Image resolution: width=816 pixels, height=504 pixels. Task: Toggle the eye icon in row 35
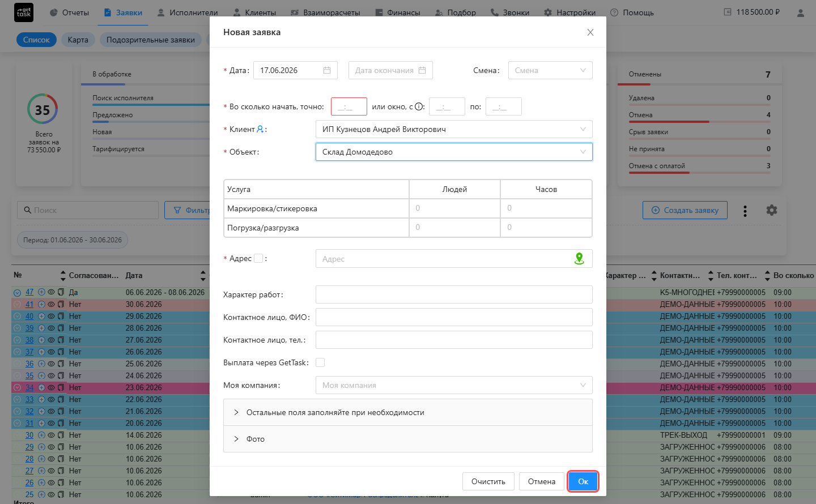[51, 375]
